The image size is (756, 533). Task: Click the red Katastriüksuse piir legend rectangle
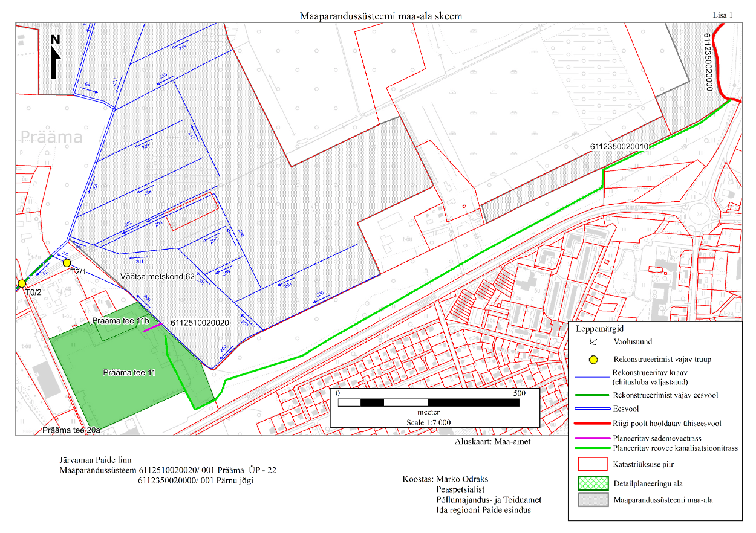click(x=593, y=464)
